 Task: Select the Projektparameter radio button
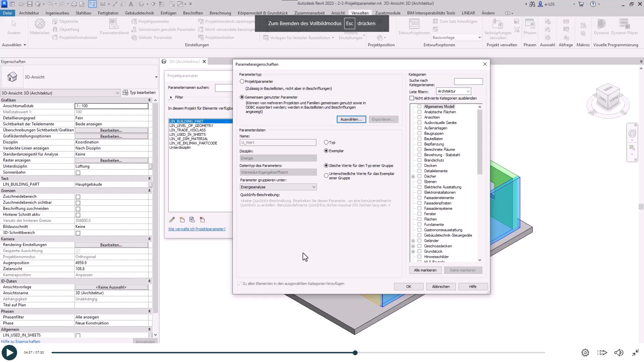pos(242,81)
